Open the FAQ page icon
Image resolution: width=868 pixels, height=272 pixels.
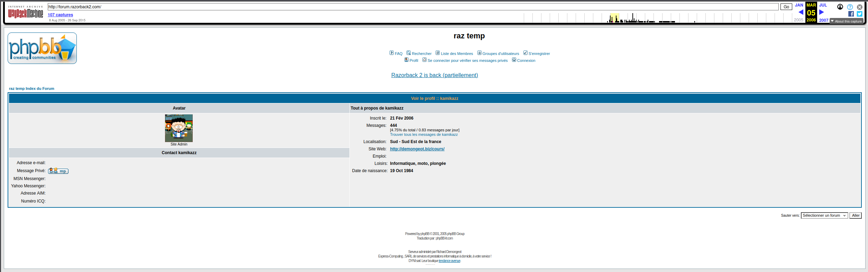coord(391,53)
